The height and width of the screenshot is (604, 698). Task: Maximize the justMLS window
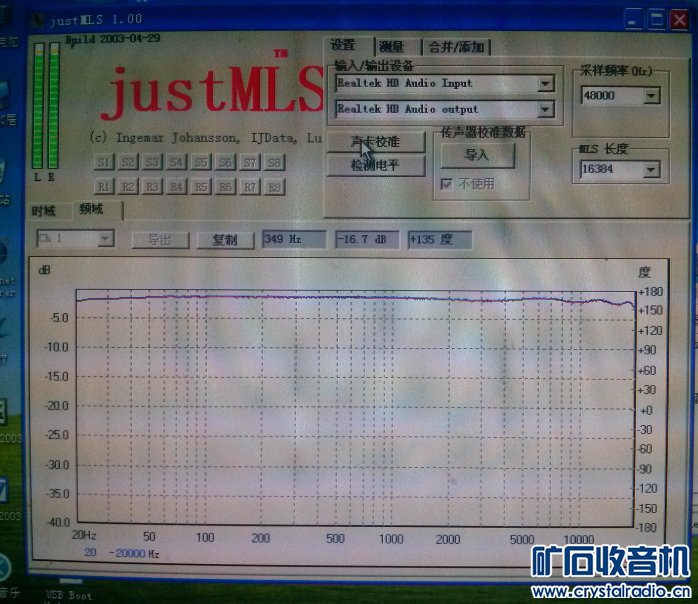click(656, 20)
